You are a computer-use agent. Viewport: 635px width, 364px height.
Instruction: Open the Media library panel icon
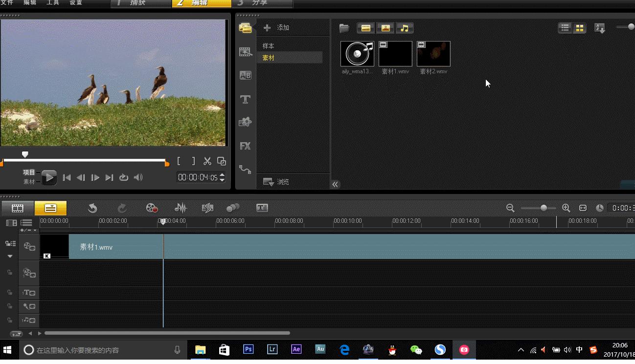pos(245,28)
